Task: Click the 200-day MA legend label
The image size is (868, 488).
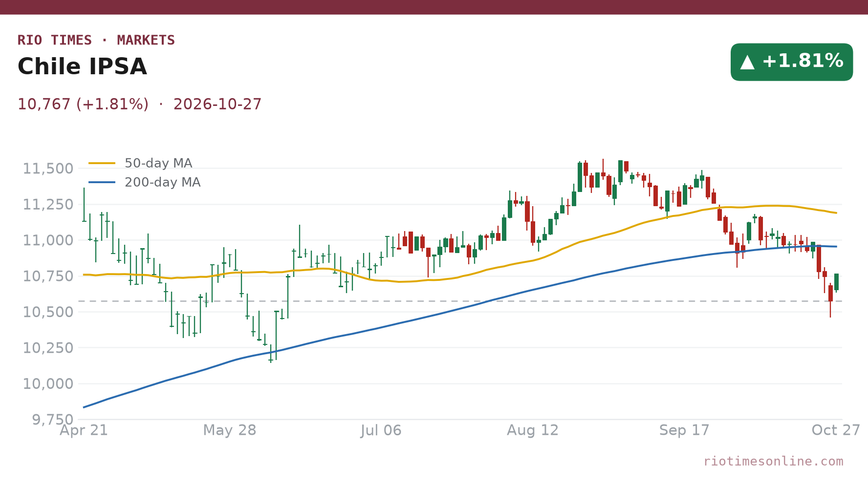Action: pyautogui.click(x=162, y=182)
